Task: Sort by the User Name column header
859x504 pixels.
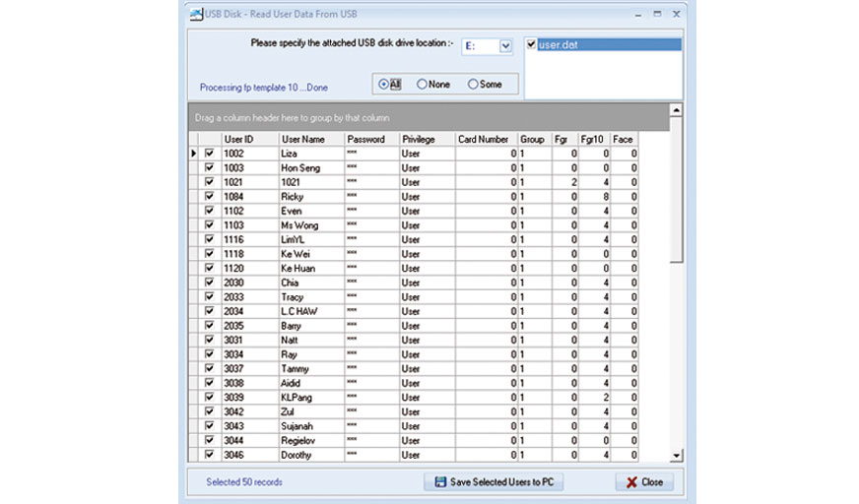Action: [311, 139]
